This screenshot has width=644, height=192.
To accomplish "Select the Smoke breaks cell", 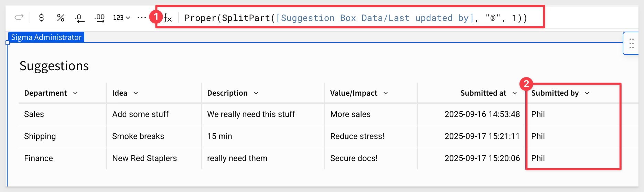I will coord(154,136).
